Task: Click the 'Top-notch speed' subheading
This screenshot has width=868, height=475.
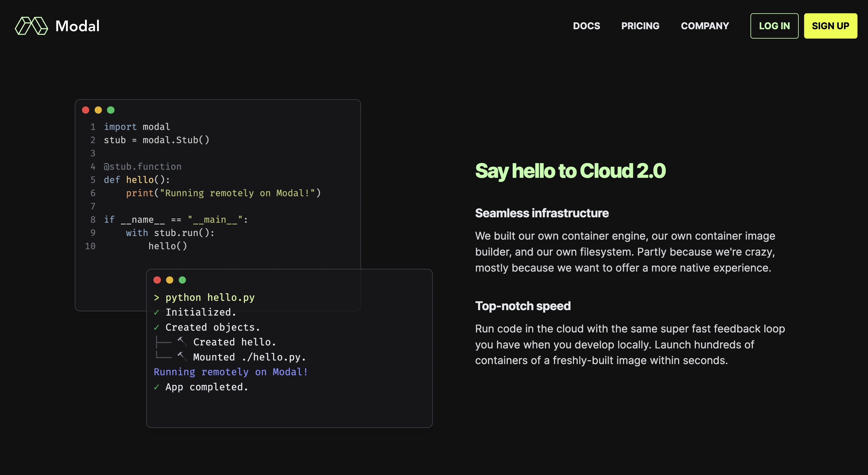Action: 523,306
